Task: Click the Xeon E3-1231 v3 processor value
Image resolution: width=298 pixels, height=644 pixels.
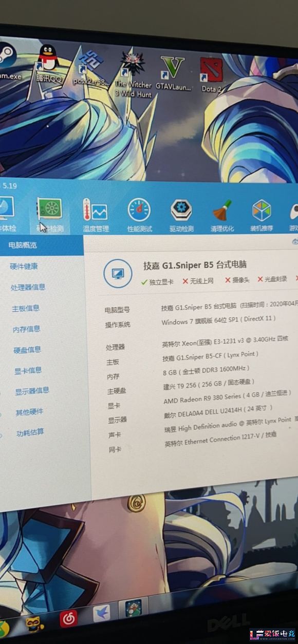Action: pyautogui.click(x=225, y=341)
